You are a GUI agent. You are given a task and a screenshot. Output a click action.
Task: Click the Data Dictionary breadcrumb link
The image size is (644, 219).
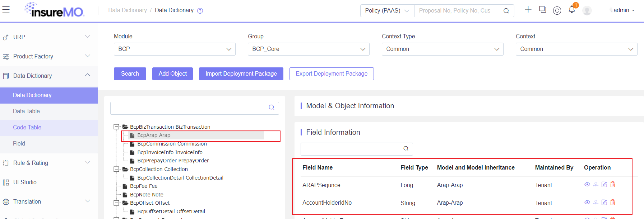[128, 10]
